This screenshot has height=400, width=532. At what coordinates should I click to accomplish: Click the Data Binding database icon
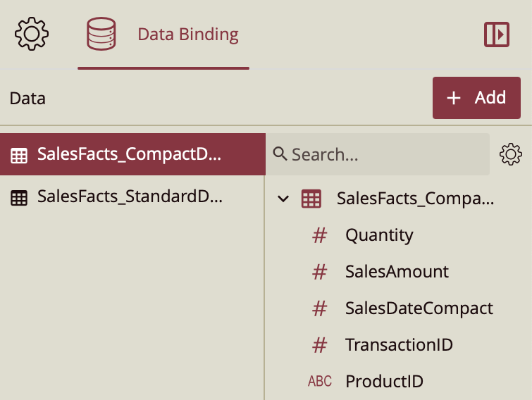tap(101, 35)
